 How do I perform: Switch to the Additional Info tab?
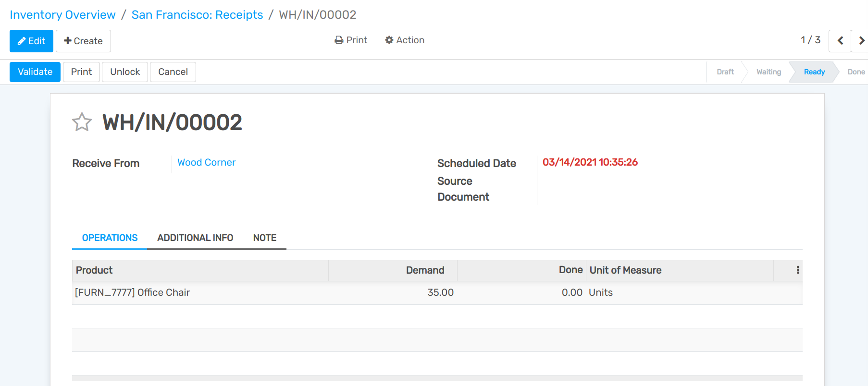coord(195,238)
